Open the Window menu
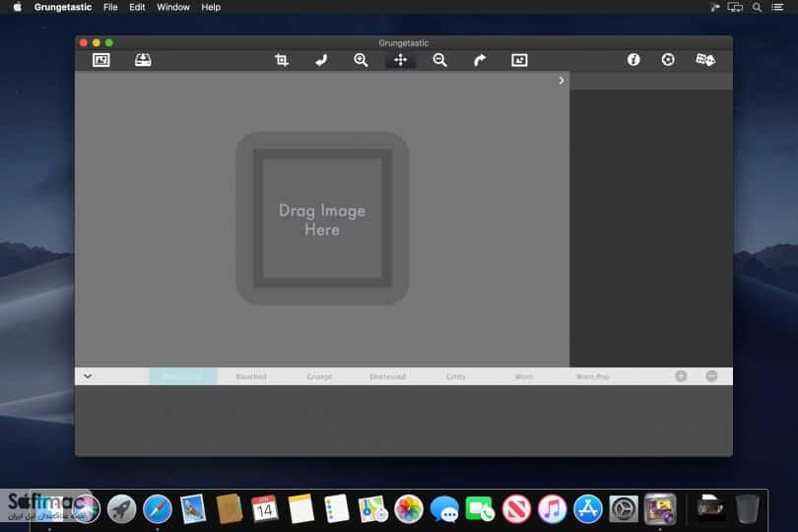Image resolution: width=798 pixels, height=532 pixels. (x=173, y=7)
